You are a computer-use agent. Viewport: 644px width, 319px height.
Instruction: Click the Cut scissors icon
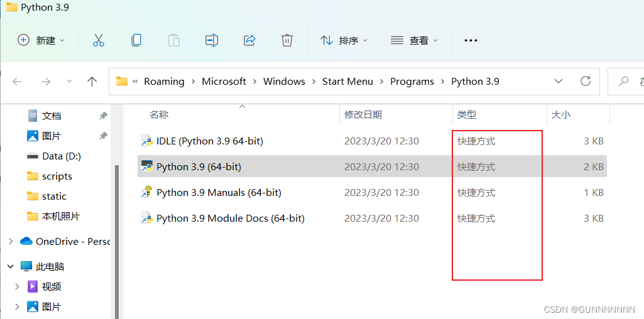point(99,40)
